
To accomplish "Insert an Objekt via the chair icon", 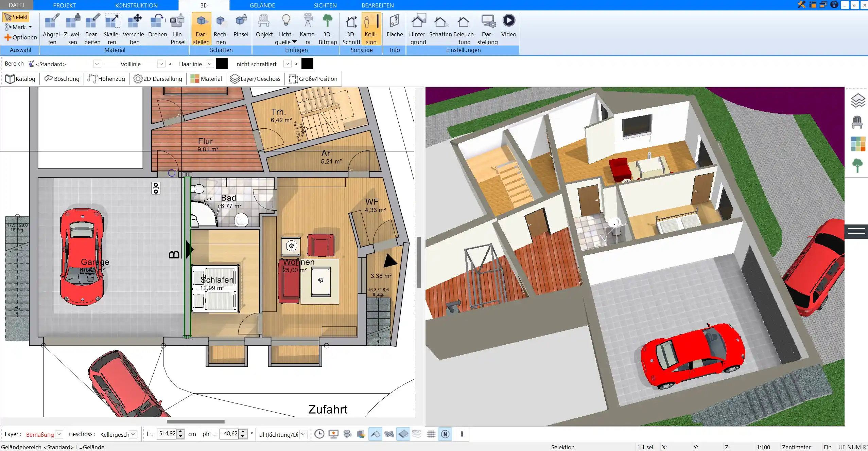I will click(264, 25).
